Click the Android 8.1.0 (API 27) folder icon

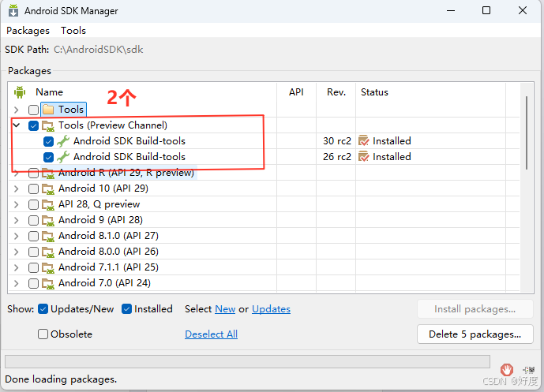48,237
